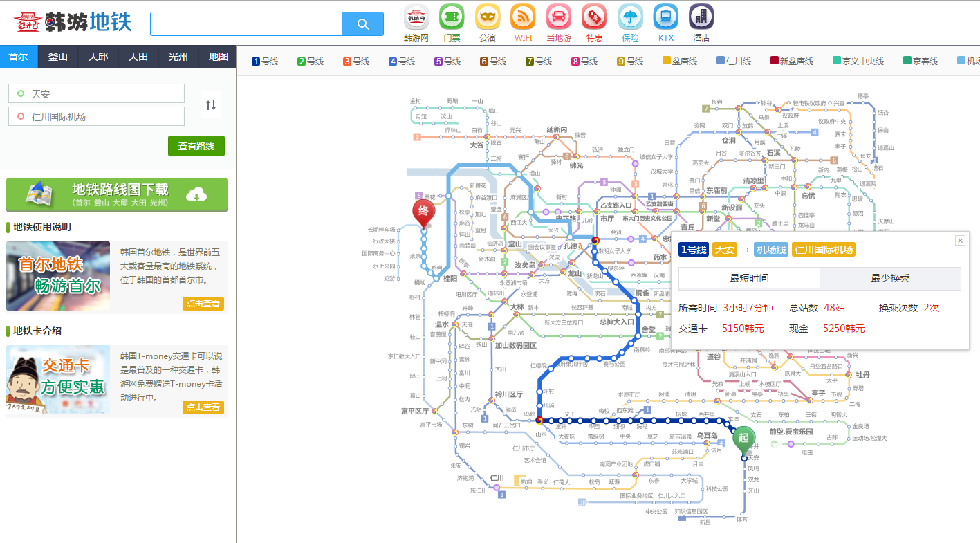
Task: Open the WIFI icon
Action: click(x=523, y=23)
